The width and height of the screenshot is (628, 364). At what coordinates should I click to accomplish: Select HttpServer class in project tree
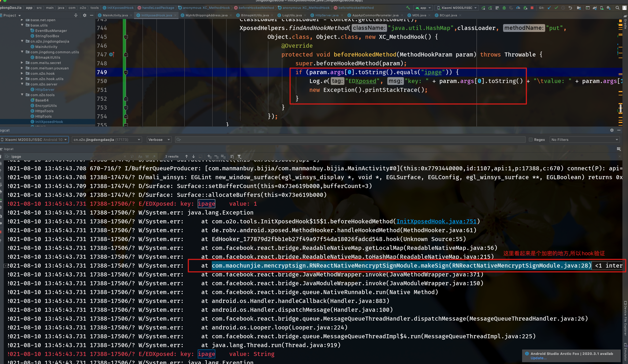pyautogui.click(x=45, y=89)
